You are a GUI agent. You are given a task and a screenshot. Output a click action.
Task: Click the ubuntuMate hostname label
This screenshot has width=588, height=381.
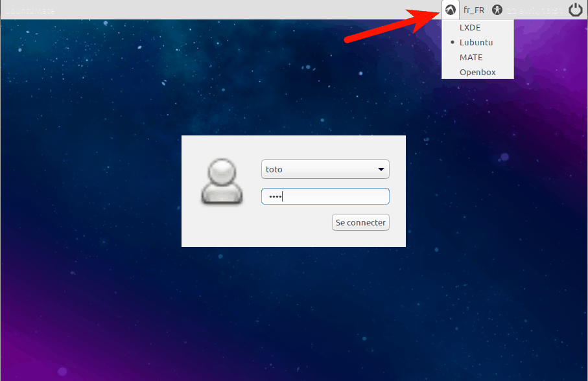[29, 10]
